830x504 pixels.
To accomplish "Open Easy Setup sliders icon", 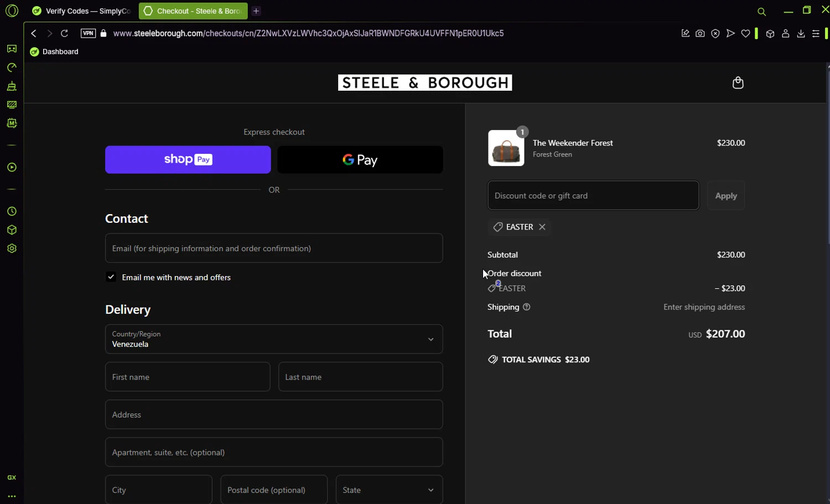I will pyautogui.click(x=816, y=33).
